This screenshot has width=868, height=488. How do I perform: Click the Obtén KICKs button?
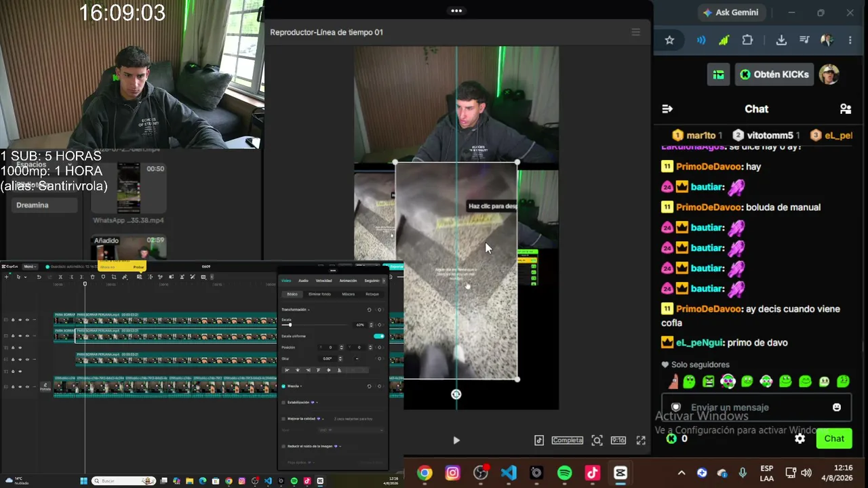[774, 75]
